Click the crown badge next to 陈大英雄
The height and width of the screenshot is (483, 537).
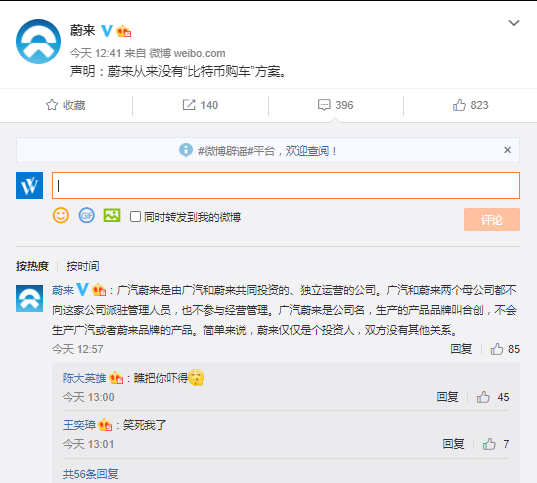pyautogui.click(x=116, y=378)
